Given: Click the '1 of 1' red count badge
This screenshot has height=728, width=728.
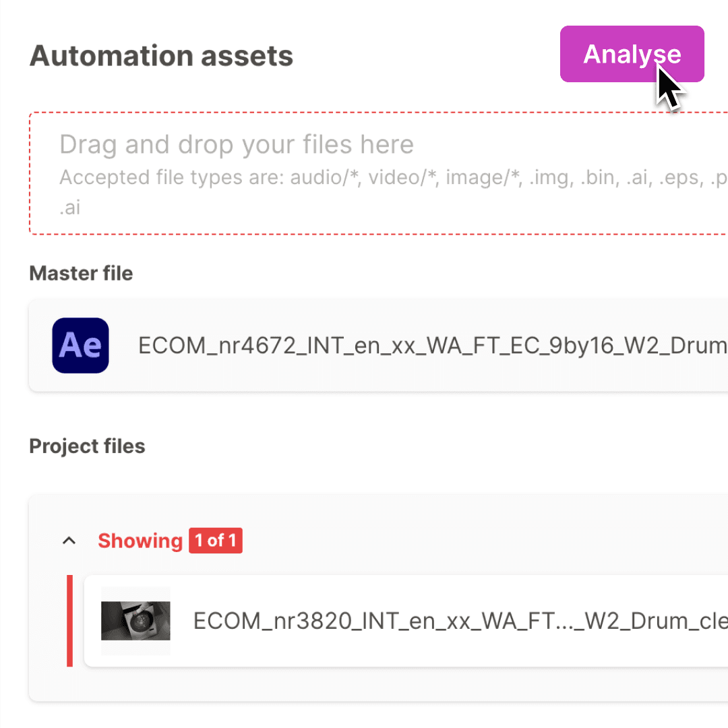Looking at the screenshot, I should (x=216, y=540).
